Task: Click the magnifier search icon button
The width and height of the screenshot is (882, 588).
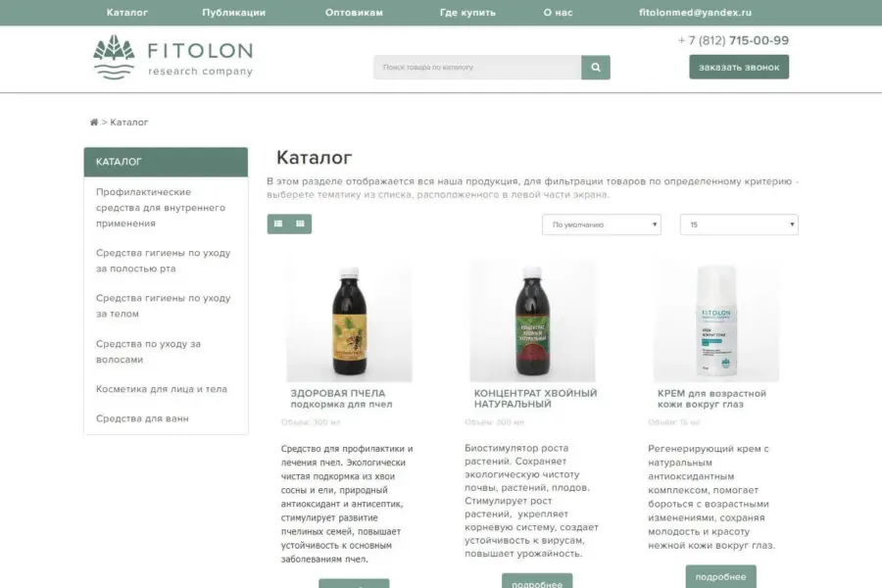Action: pos(596,68)
